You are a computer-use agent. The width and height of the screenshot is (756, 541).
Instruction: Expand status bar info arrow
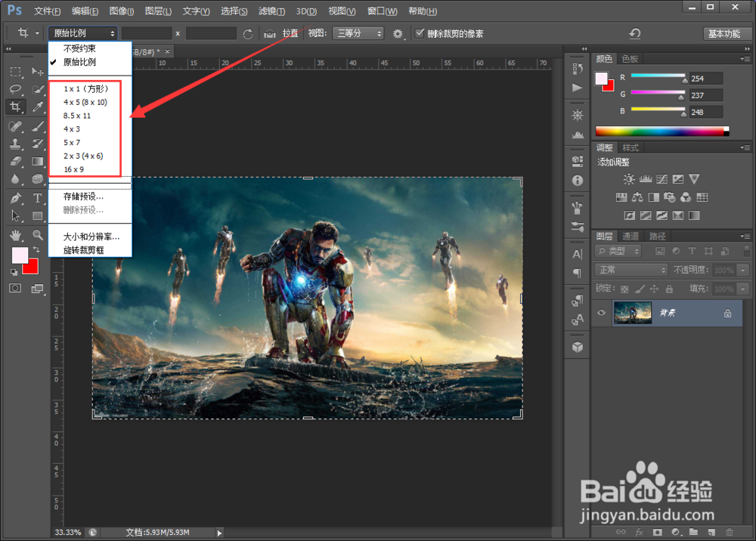pos(219,533)
